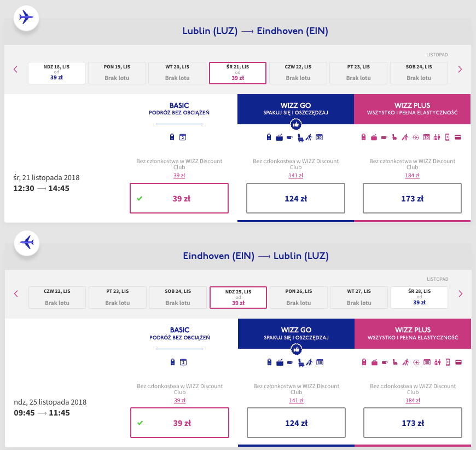Choose NDZ 18, LIS outbound date tab

[x=57, y=73]
